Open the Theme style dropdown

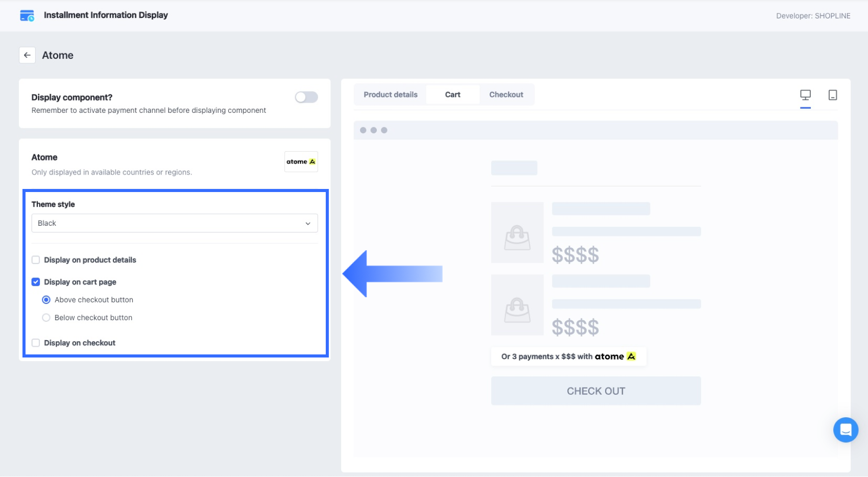coord(175,223)
